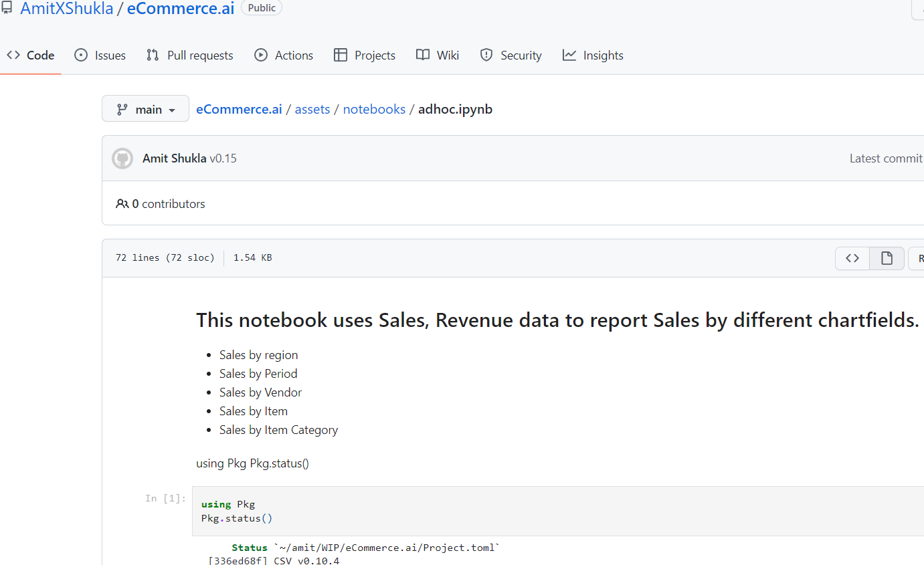Screen dimensions: 924x565
Task: Click the Sales by Vendor bullet
Action: point(260,392)
